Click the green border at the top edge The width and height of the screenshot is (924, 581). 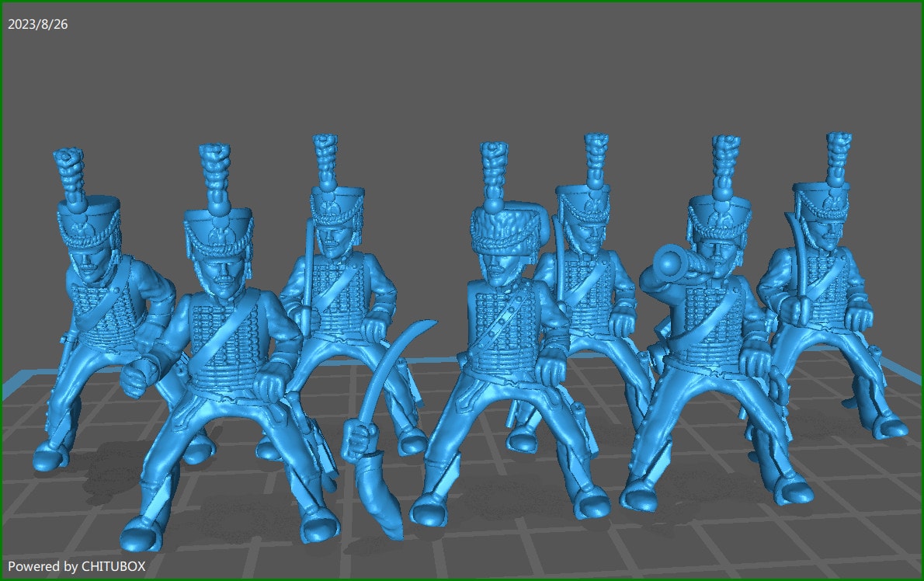tap(462, 2)
